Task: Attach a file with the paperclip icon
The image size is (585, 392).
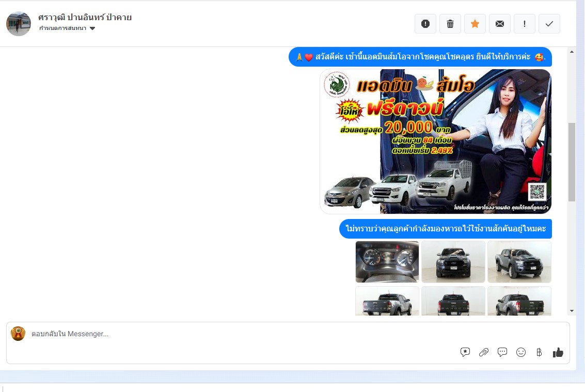Action: coord(484,352)
